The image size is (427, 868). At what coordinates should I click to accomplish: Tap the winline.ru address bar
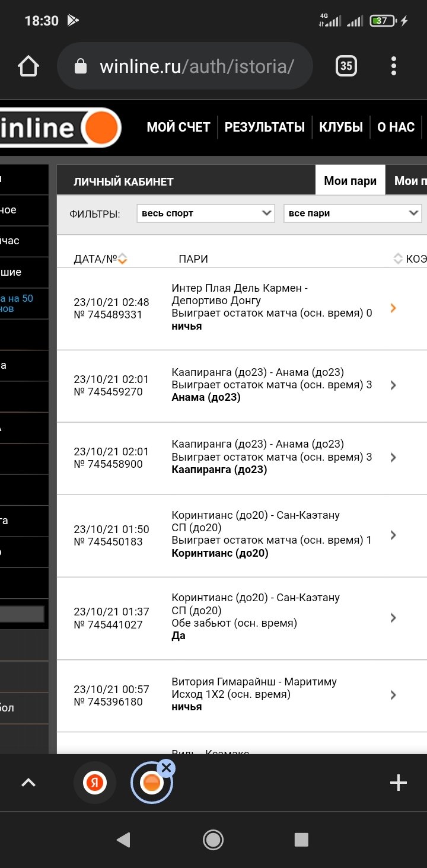click(196, 66)
